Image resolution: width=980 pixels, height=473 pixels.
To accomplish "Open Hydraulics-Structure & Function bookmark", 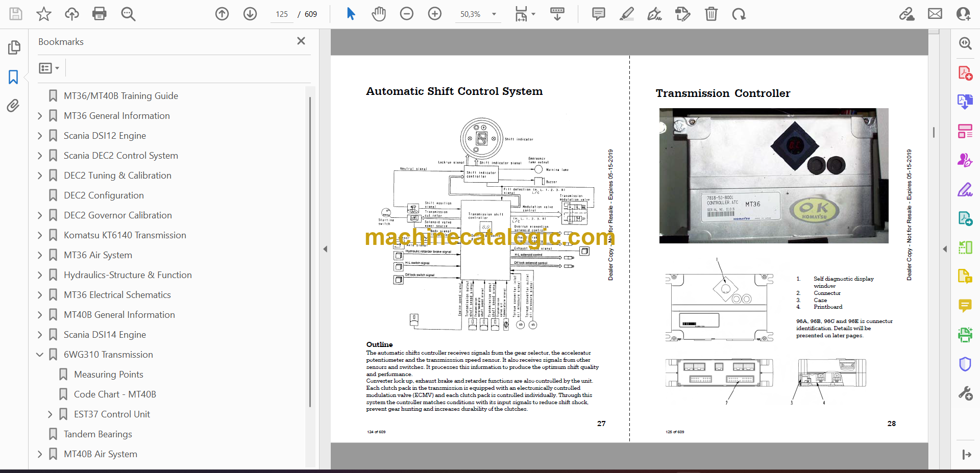I will 128,275.
